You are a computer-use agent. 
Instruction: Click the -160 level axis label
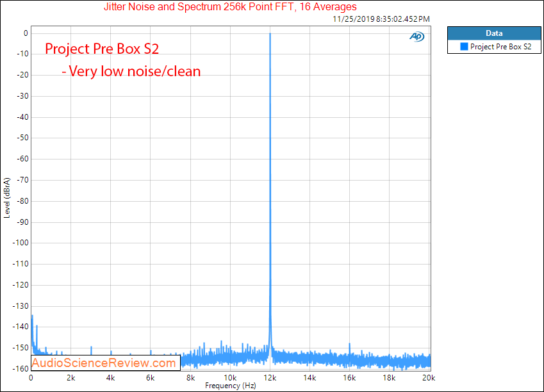pos(21,368)
